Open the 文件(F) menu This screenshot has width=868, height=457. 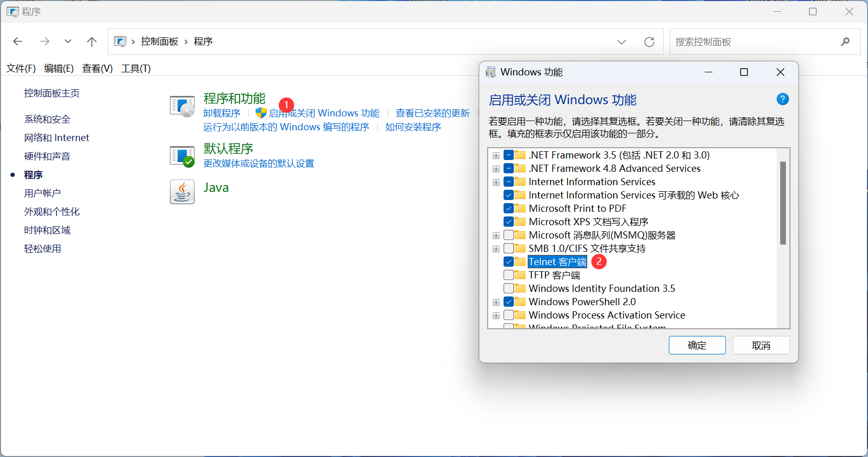(21, 68)
